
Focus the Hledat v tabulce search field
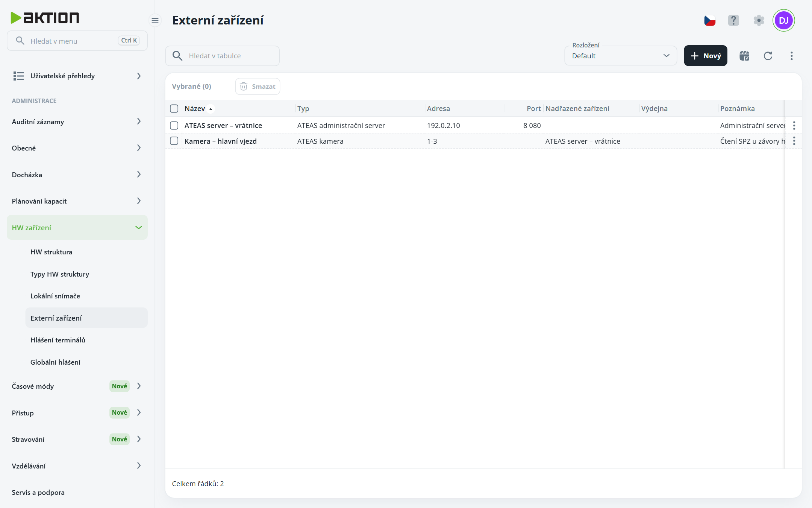coord(222,56)
